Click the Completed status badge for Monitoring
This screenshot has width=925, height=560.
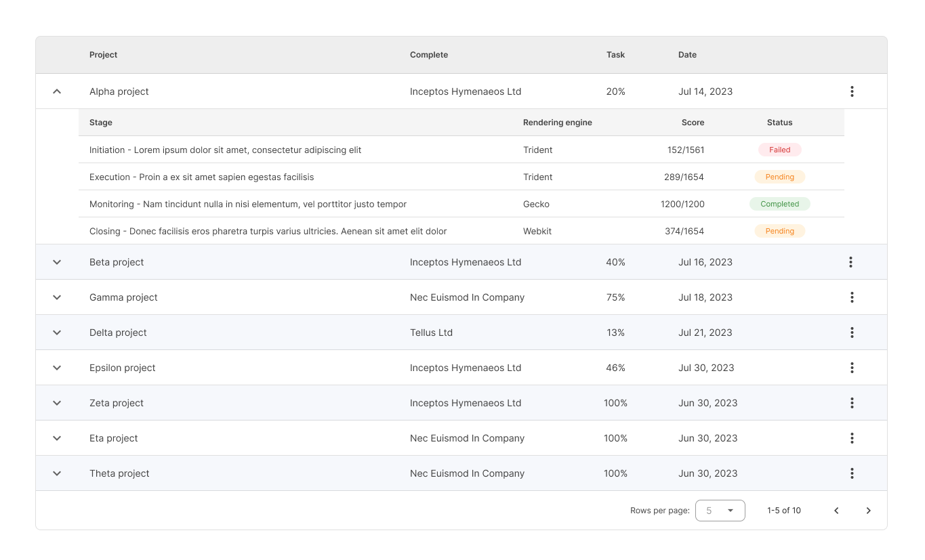click(779, 204)
